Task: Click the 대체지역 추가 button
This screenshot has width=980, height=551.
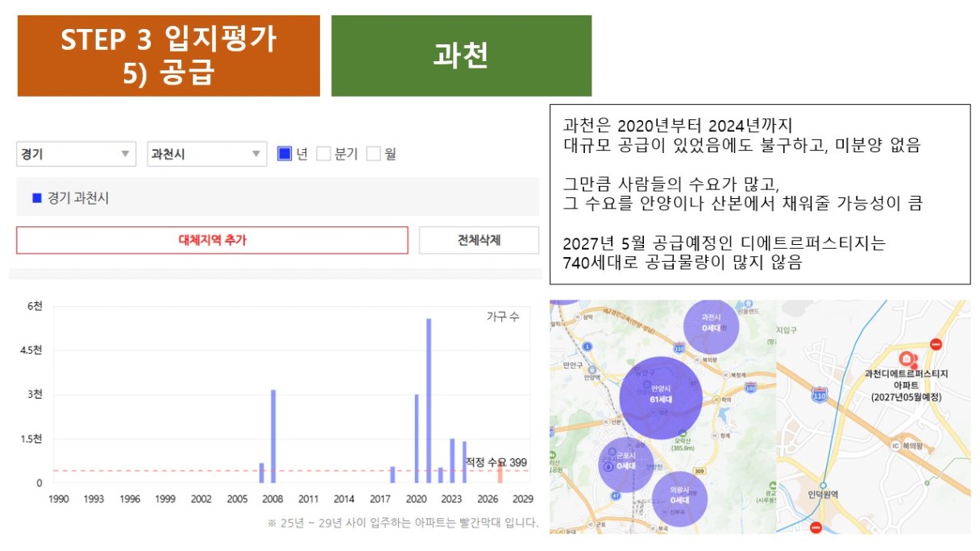Action: 213,240
